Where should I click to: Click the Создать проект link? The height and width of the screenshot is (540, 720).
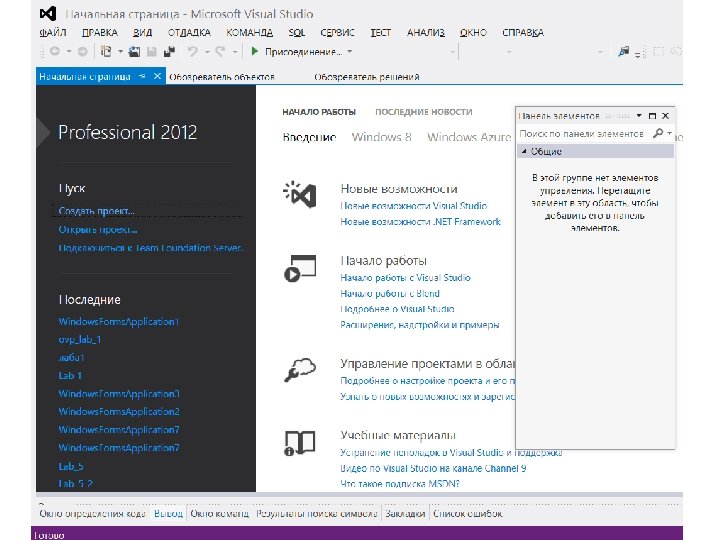(x=96, y=211)
